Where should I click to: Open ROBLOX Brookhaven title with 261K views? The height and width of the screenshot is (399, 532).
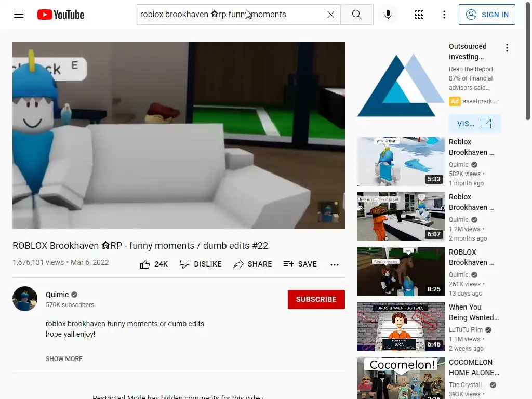click(x=471, y=257)
